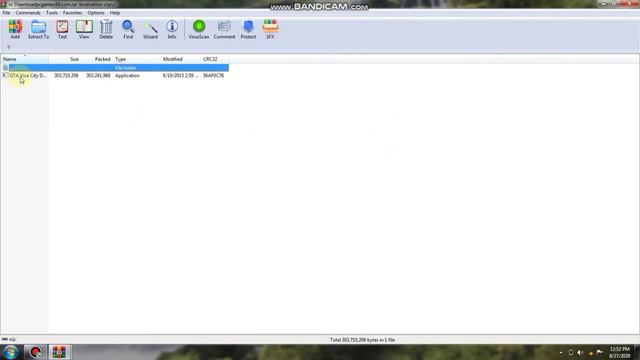Click the Application type cell
This screenshot has height=360, width=640.
pyautogui.click(x=127, y=76)
